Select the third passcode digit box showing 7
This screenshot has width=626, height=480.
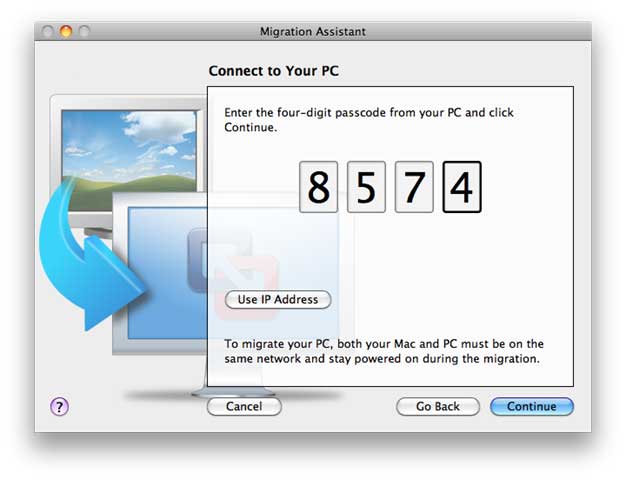click(414, 187)
